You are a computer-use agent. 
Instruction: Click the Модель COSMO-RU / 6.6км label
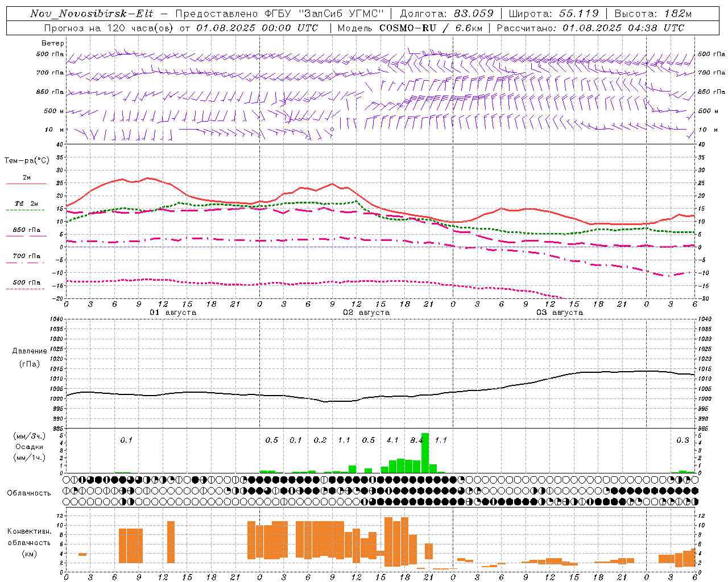409,28
